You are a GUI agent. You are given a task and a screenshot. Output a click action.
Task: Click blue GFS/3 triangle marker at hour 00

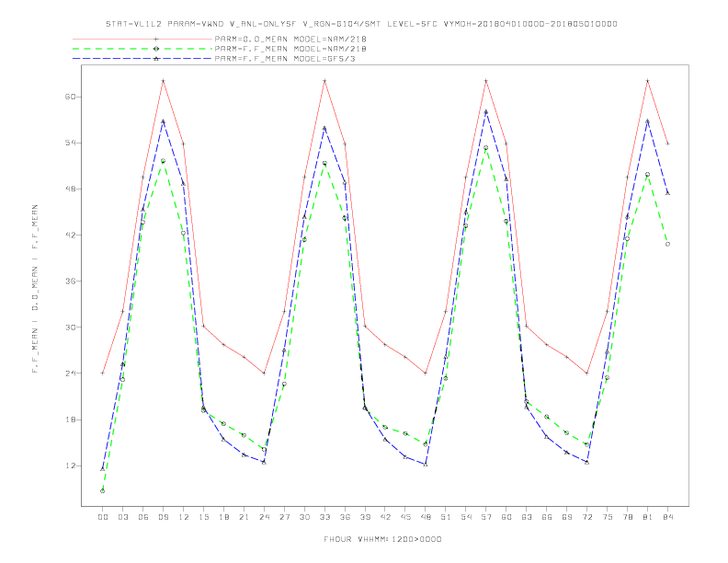click(x=103, y=469)
